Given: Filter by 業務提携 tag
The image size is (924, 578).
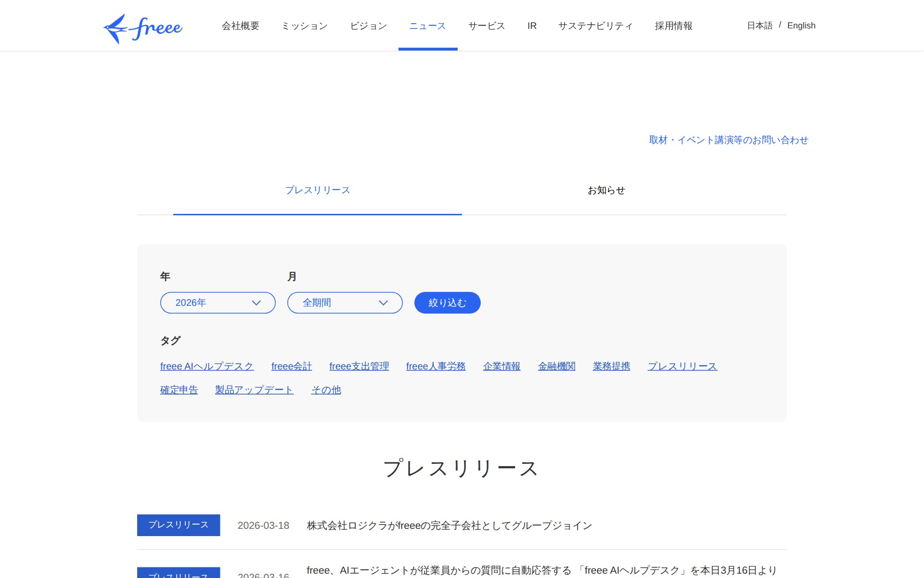Looking at the screenshot, I should [x=612, y=366].
